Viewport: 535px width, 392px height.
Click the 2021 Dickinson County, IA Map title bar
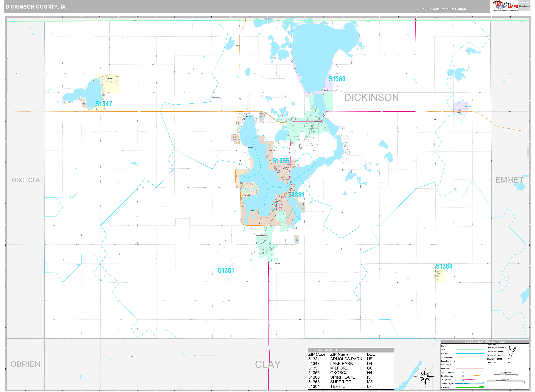pyautogui.click(x=485, y=342)
